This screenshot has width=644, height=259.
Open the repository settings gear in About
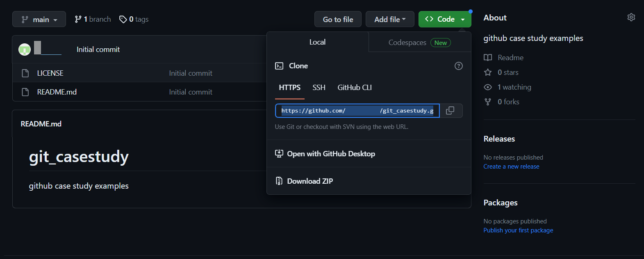631,17
